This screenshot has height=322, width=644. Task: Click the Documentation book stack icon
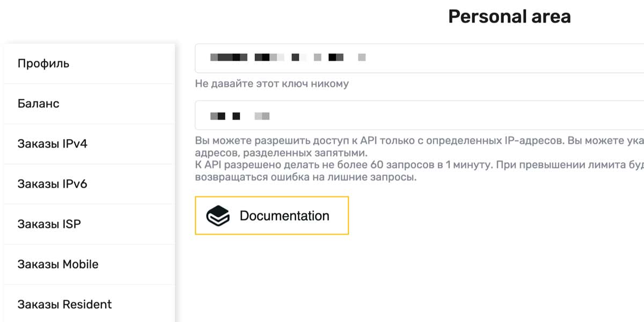218,216
